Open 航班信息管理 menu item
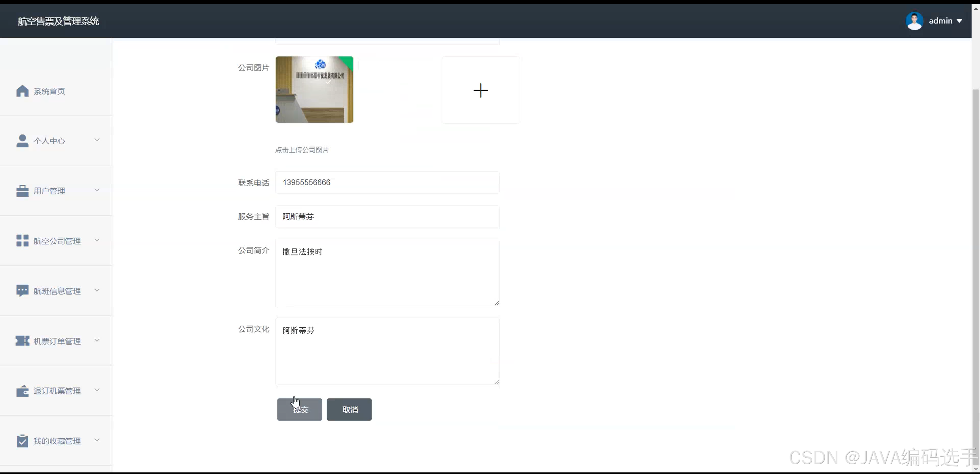 tap(57, 291)
